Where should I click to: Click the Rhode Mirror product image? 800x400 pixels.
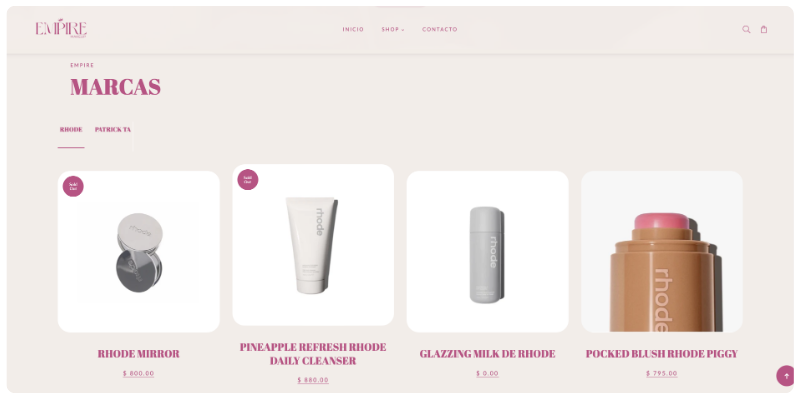pyautogui.click(x=139, y=252)
